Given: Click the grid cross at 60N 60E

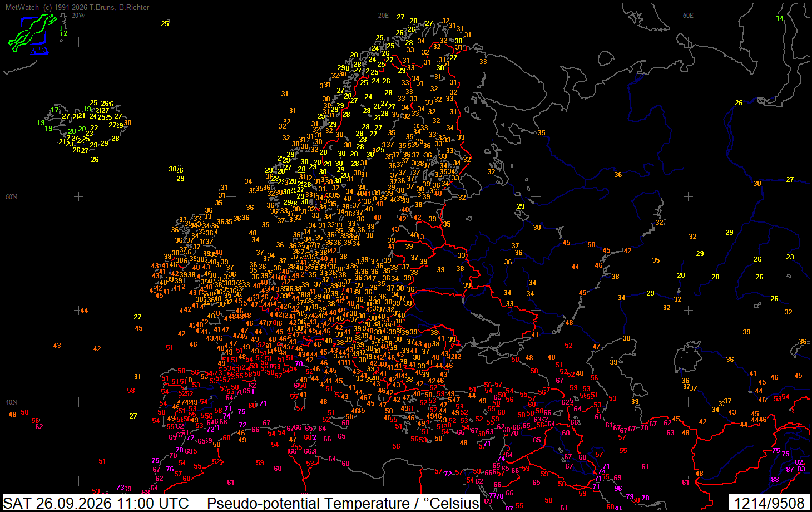Looking at the screenshot, I should click(689, 196).
